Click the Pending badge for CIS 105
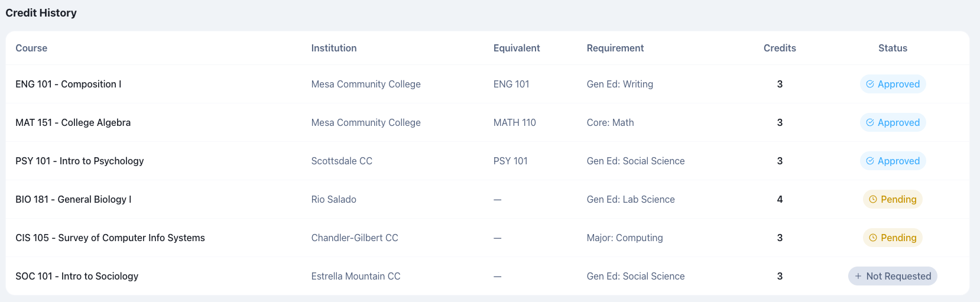The width and height of the screenshot is (980, 302). pyautogui.click(x=893, y=238)
